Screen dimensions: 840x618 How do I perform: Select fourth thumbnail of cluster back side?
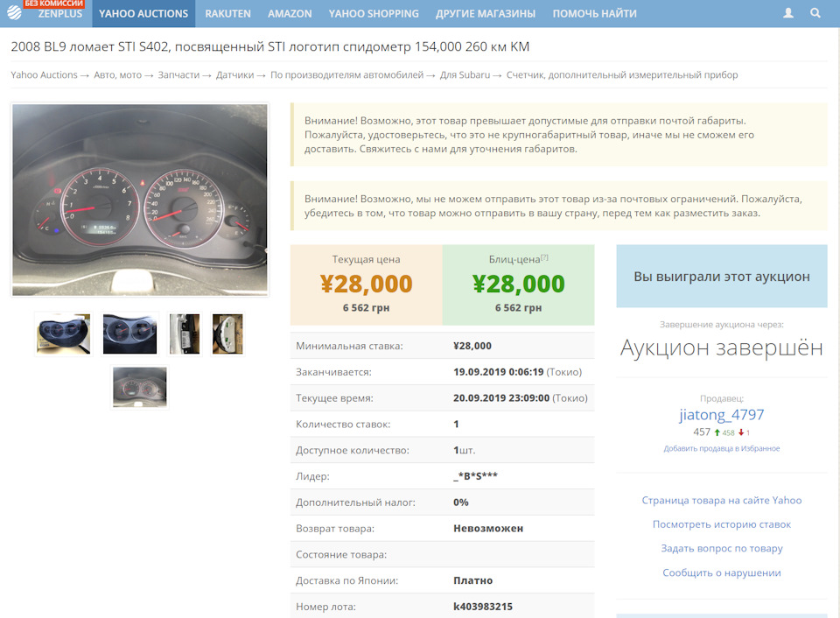[227, 334]
